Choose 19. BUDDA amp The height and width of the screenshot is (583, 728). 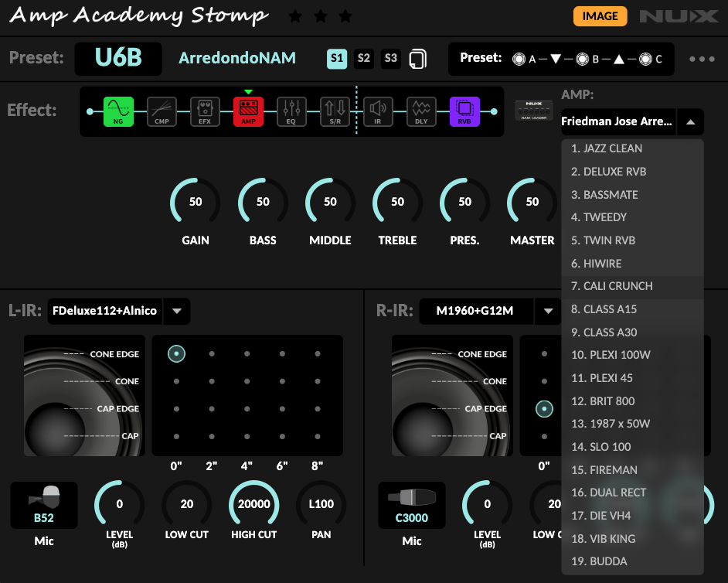[x=632, y=561]
